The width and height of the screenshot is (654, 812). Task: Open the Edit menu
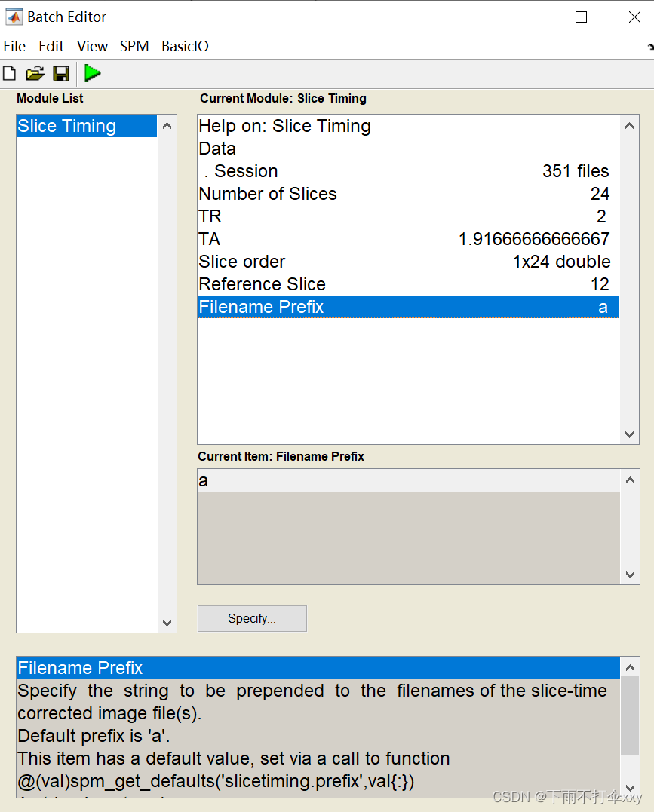[x=51, y=47]
